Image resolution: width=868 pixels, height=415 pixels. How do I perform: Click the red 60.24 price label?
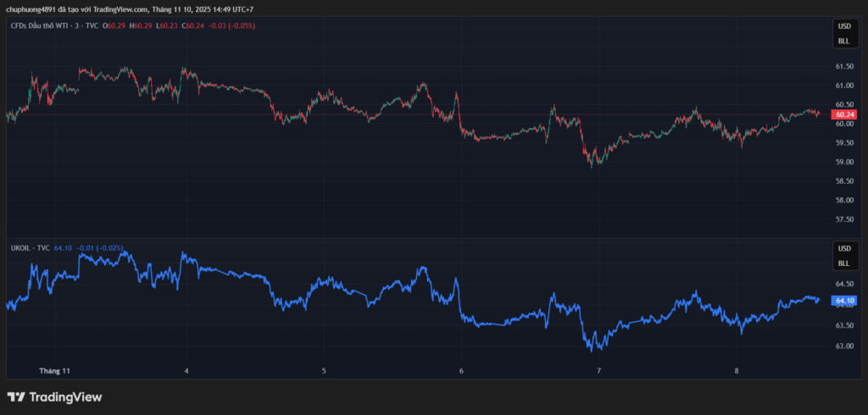click(843, 114)
